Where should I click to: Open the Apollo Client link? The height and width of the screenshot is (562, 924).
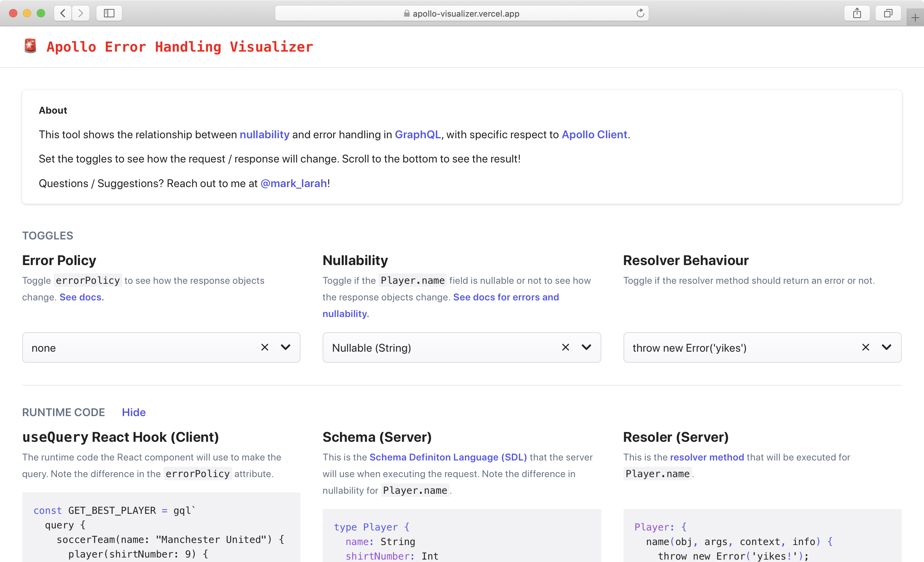[x=594, y=134]
